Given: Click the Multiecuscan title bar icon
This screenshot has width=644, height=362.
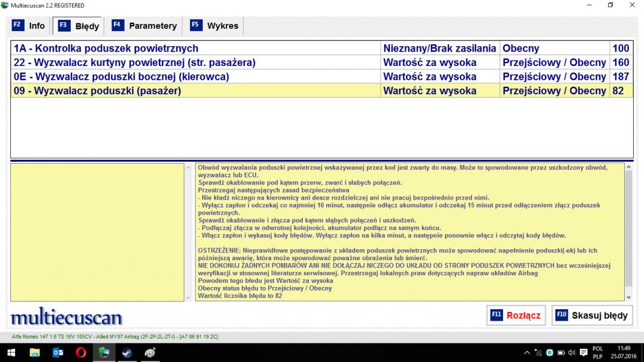Looking at the screenshot, I should pyautogui.click(x=5, y=5).
